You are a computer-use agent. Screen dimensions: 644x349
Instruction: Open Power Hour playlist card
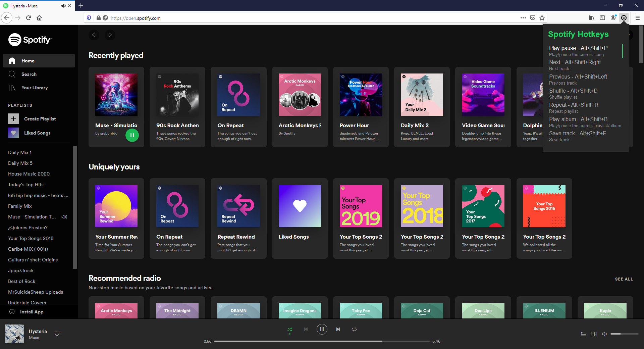[x=361, y=107]
